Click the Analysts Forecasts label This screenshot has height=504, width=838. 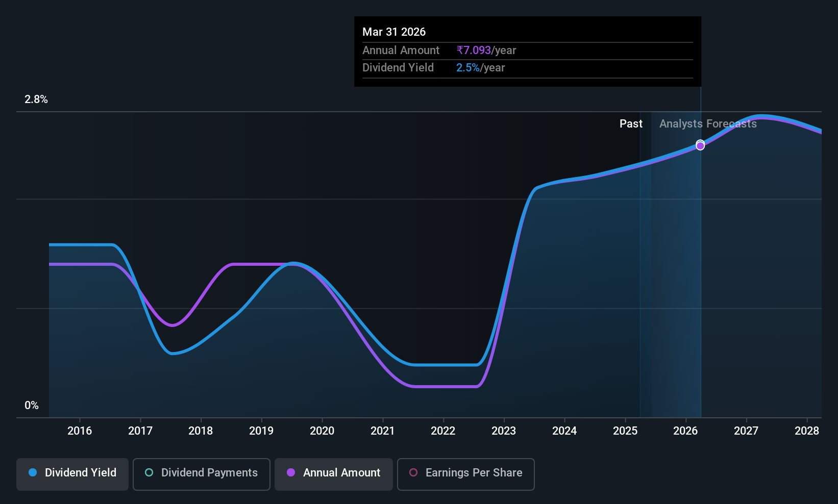pyautogui.click(x=708, y=123)
